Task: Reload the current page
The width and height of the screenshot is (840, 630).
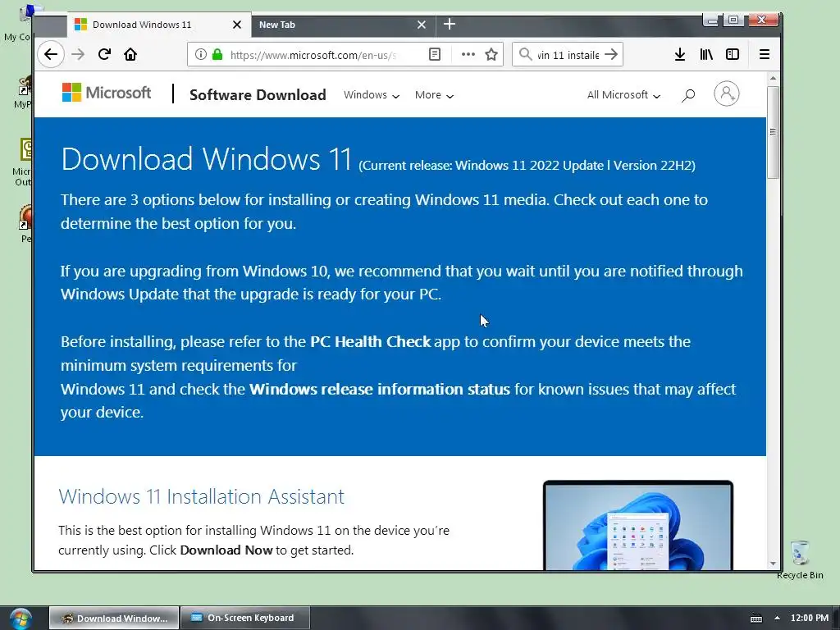Action: pyautogui.click(x=104, y=54)
